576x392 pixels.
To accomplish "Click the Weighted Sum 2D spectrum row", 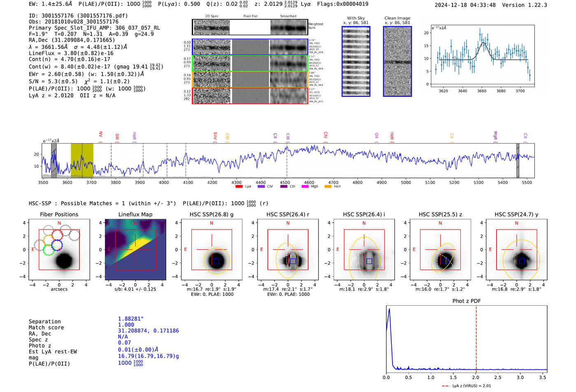I will (250, 27).
